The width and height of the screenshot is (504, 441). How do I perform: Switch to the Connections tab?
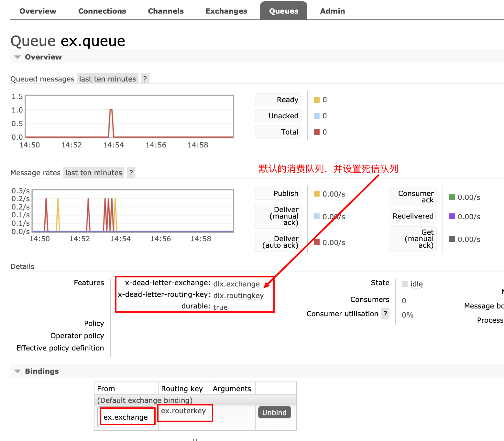[x=102, y=11]
